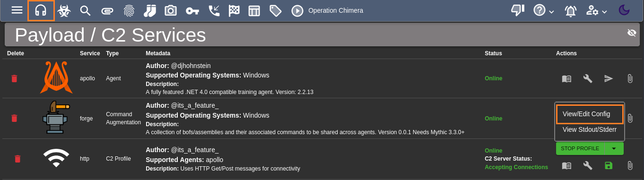Open apollo's paperclip files icon
This screenshot has width=644, height=180.
pyautogui.click(x=630, y=78)
